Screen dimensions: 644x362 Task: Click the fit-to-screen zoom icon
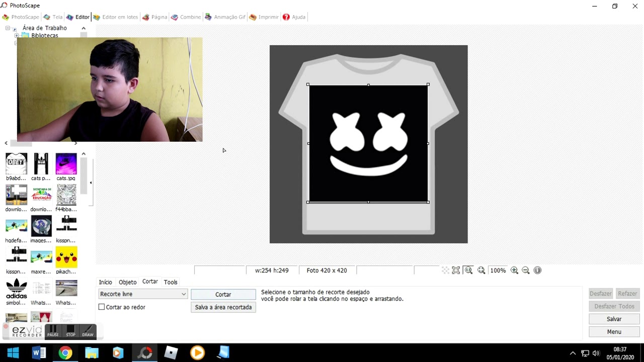point(456,270)
